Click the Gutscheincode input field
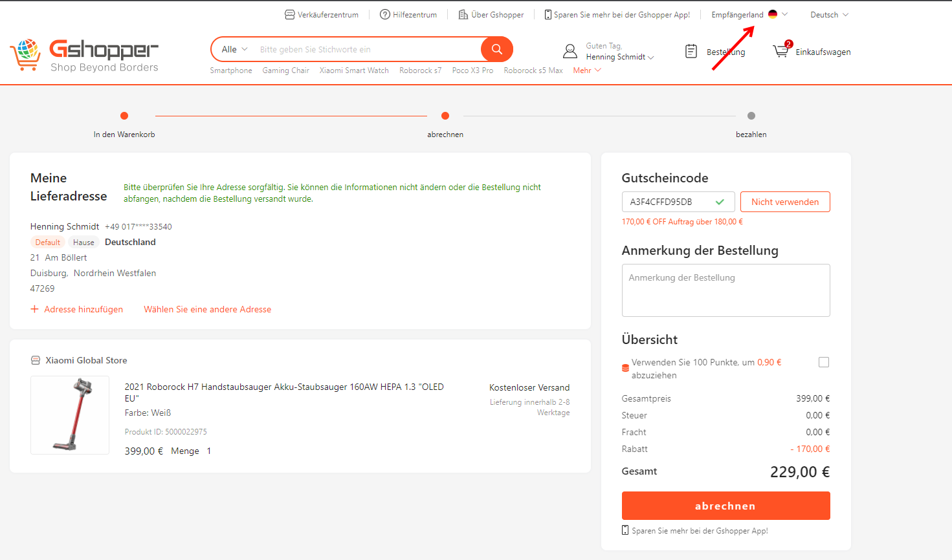The image size is (952, 560). 678,202
